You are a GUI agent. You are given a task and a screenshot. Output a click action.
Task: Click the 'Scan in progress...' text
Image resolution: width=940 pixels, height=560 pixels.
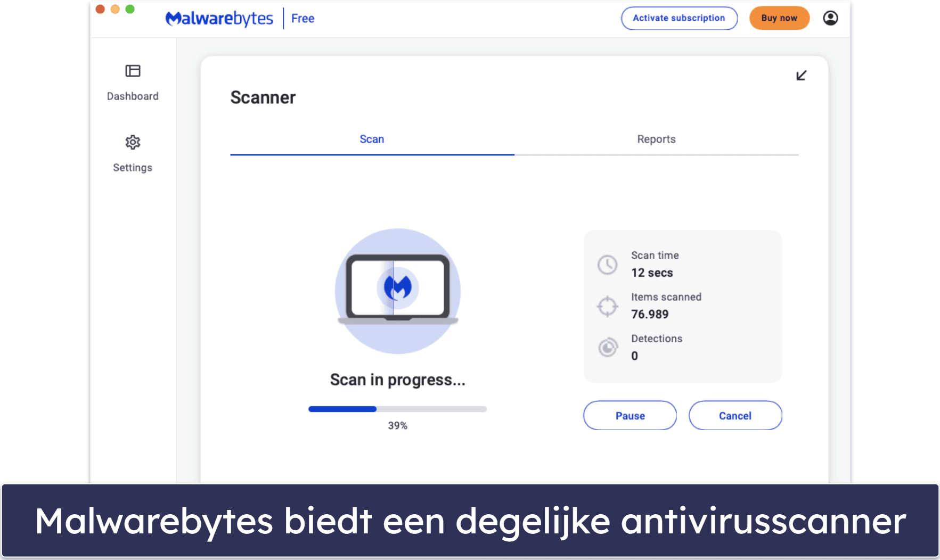397,380
